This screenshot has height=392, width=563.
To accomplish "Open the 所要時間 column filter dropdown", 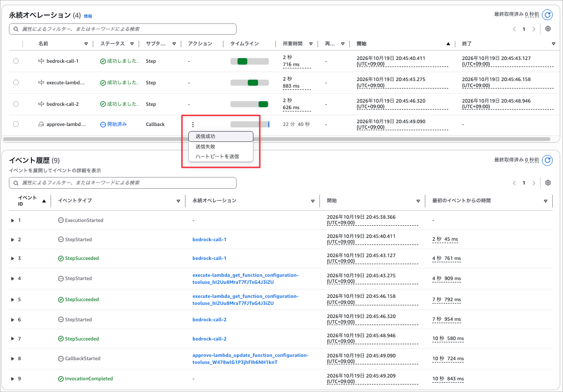I will click(311, 44).
